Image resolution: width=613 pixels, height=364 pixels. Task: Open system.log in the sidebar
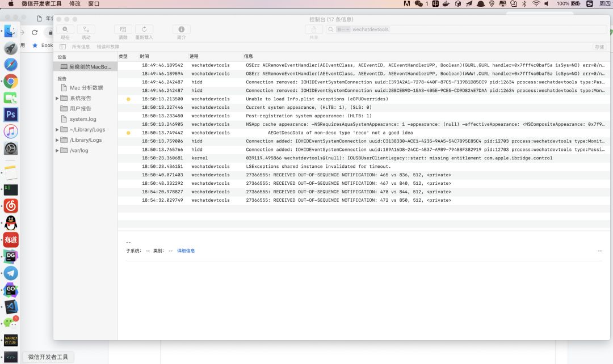[83, 119]
